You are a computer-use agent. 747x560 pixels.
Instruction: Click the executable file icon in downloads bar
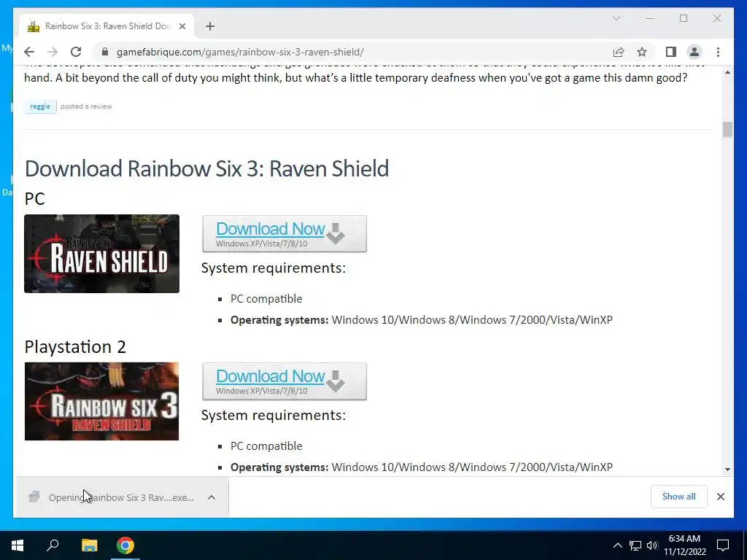point(34,497)
